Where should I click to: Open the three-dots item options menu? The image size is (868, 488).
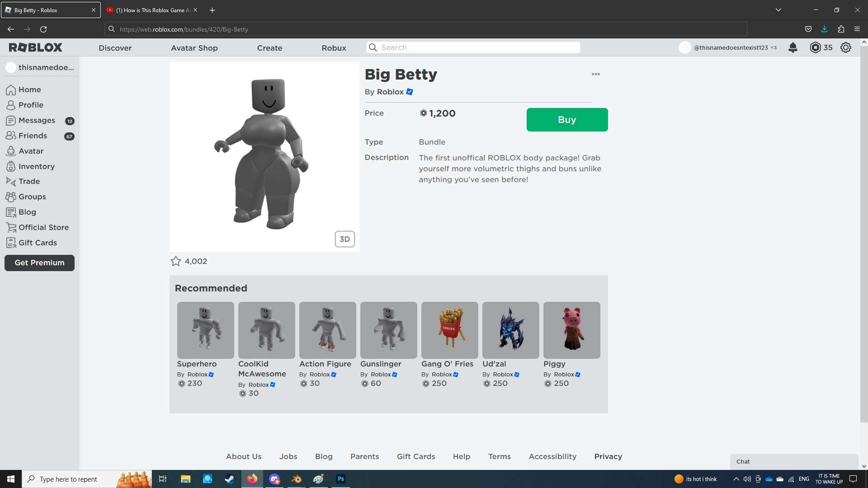click(595, 74)
